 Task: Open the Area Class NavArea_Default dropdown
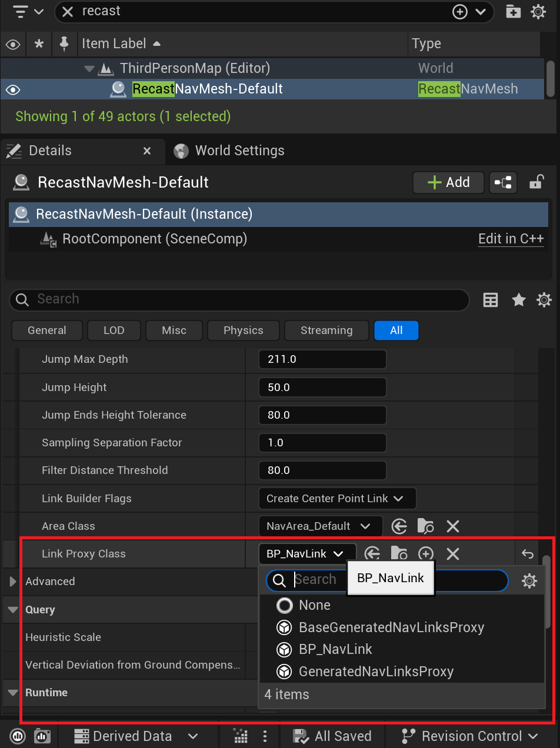pos(320,526)
